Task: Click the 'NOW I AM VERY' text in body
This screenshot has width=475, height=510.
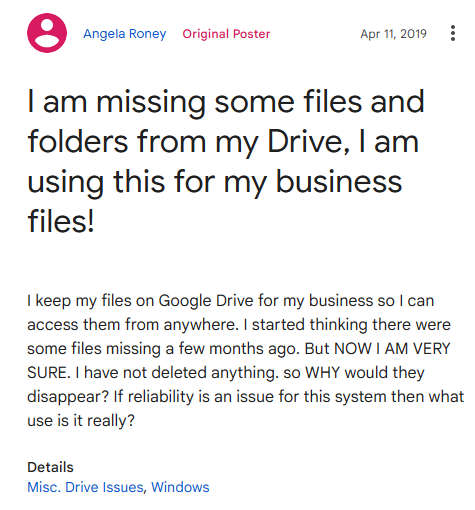Action: point(392,349)
